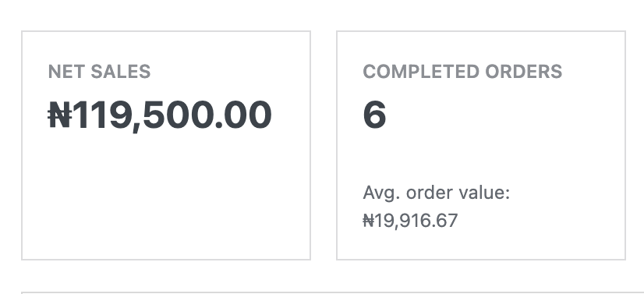The width and height of the screenshot is (644, 294).
Task: Click the Avg. order value label
Action: pyautogui.click(x=436, y=193)
